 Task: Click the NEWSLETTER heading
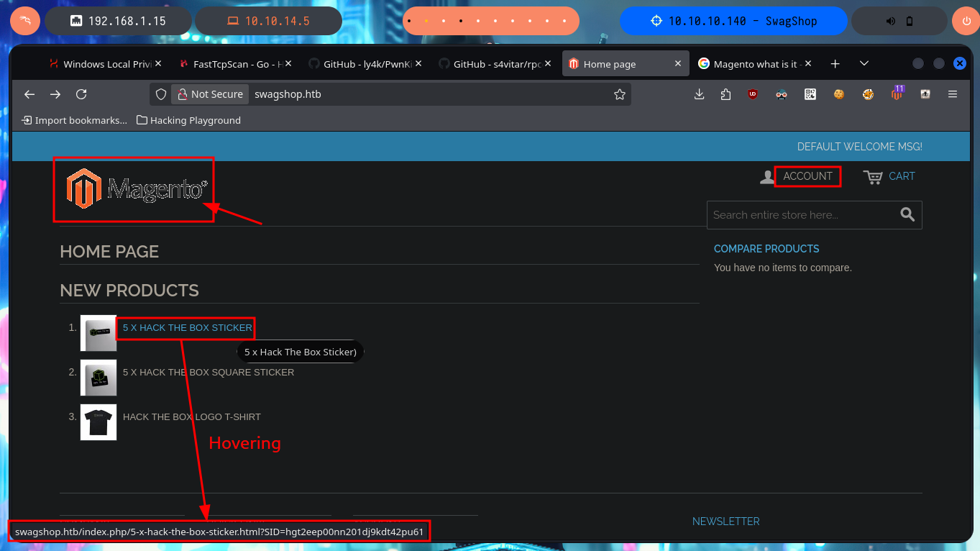pyautogui.click(x=726, y=522)
